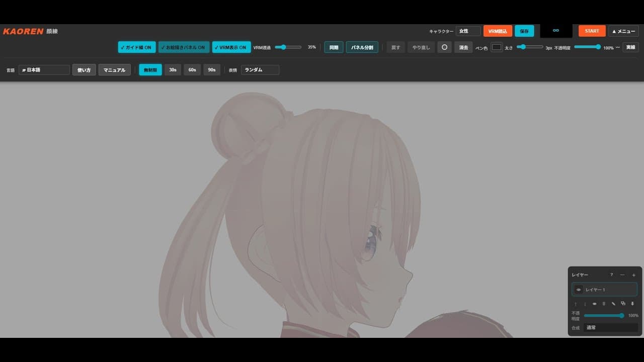The height and width of the screenshot is (362, 644).
Task: Redo the stroke using やり直し
Action: pyautogui.click(x=421, y=47)
